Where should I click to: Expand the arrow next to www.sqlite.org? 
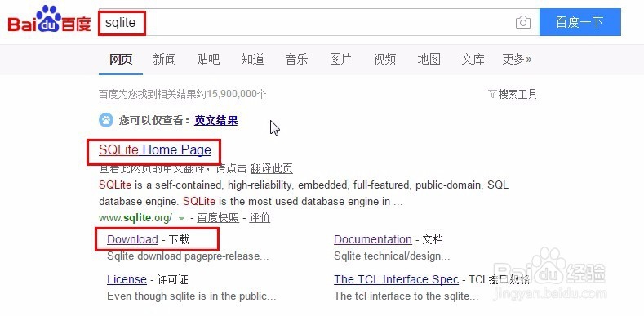click(x=181, y=219)
